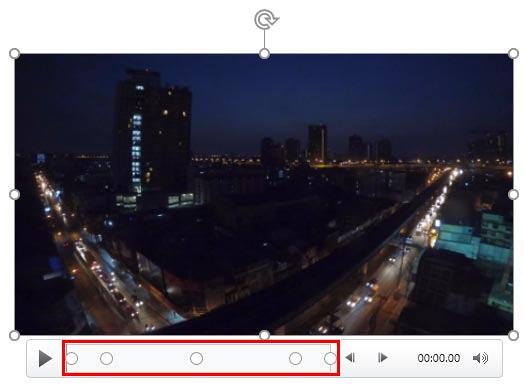Mute the video via the speaker icon
The height and width of the screenshot is (390, 524).
[x=481, y=358]
